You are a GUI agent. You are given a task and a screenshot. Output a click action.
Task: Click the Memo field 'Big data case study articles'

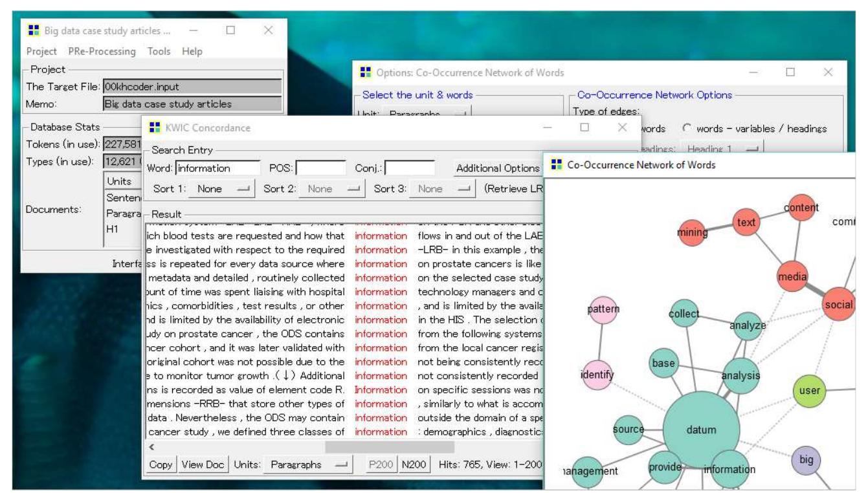(192, 104)
